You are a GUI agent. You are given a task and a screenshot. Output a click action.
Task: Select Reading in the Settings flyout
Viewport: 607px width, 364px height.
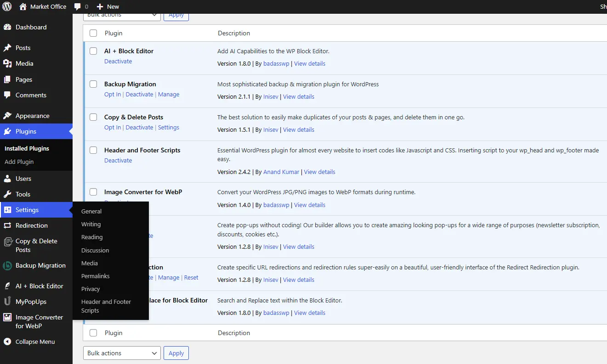(92, 237)
